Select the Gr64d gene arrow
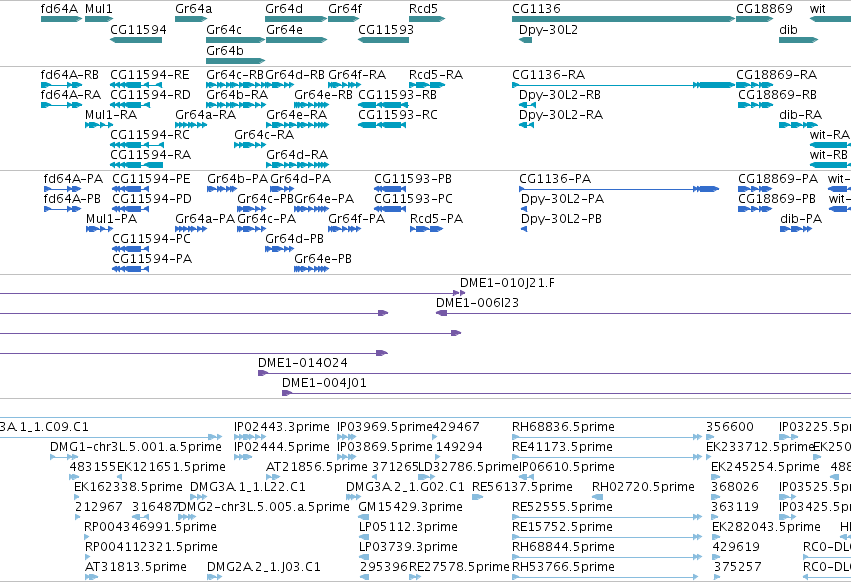Screen dimensions: 851x582 [296, 19]
